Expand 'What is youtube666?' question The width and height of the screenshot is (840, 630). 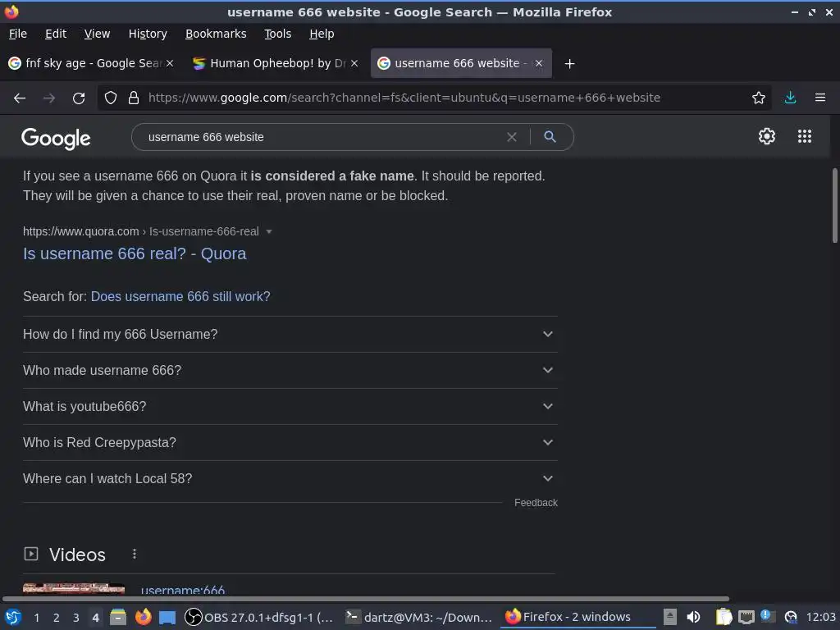[290, 407]
